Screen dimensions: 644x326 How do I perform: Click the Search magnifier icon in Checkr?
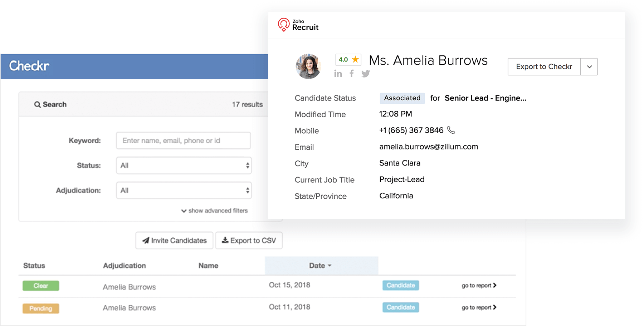pyautogui.click(x=37, y=104)
